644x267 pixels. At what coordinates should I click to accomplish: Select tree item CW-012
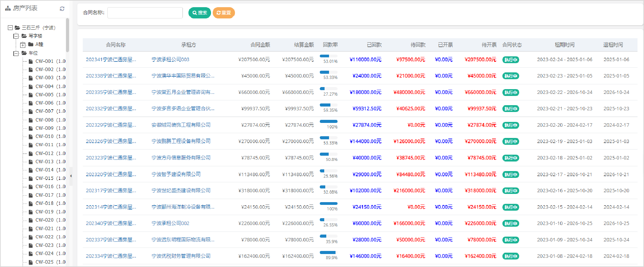50,154
